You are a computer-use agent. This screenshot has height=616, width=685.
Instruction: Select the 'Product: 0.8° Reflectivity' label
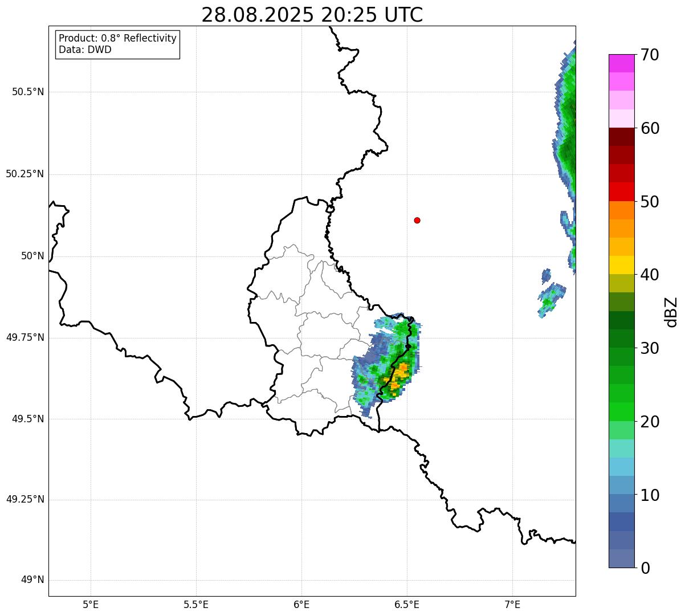(x=118, y=38)
